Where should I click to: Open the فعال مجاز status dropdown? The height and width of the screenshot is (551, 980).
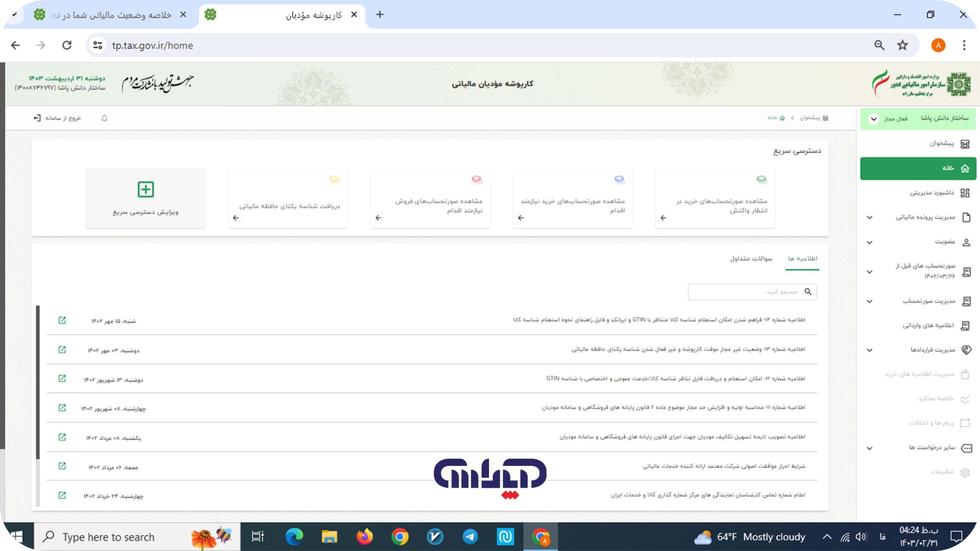(873, 119)
